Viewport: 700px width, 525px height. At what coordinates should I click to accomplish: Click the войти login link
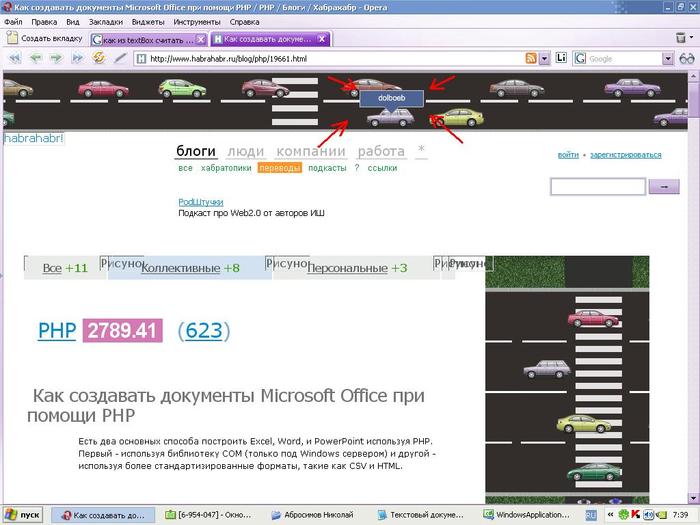568,155
